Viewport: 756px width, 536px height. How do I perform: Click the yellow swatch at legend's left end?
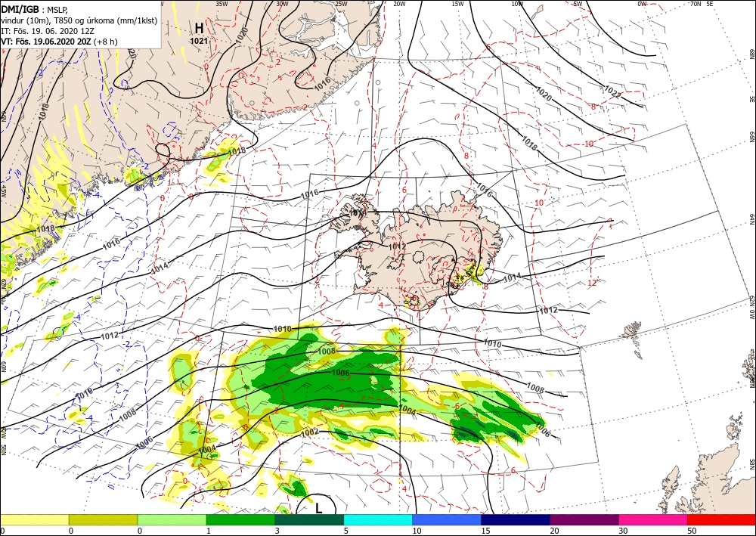[35, 519]
